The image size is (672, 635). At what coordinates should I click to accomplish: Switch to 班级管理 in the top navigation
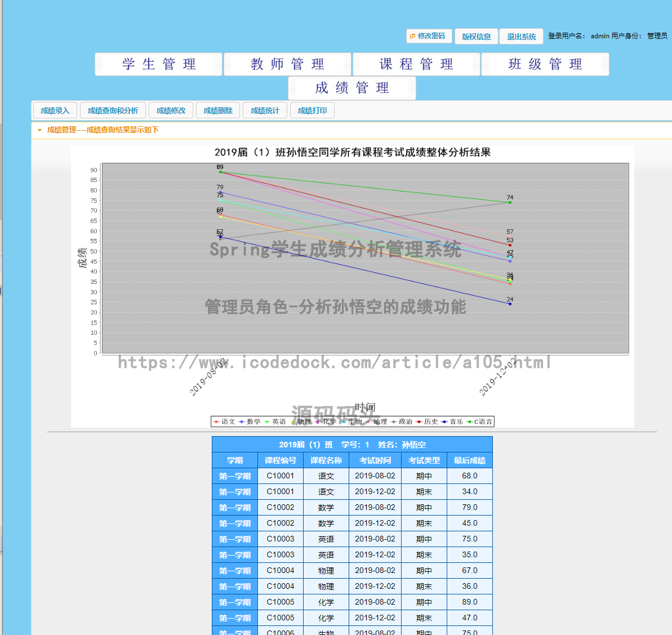(544, 64)
